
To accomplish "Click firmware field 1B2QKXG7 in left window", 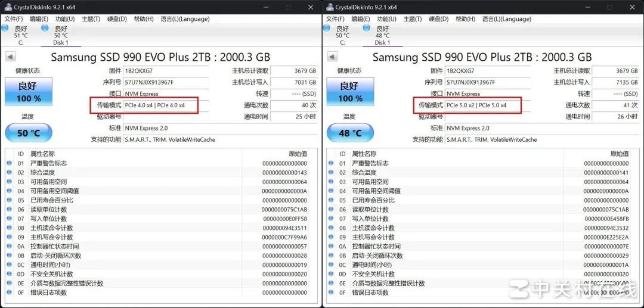I will 166,70.
